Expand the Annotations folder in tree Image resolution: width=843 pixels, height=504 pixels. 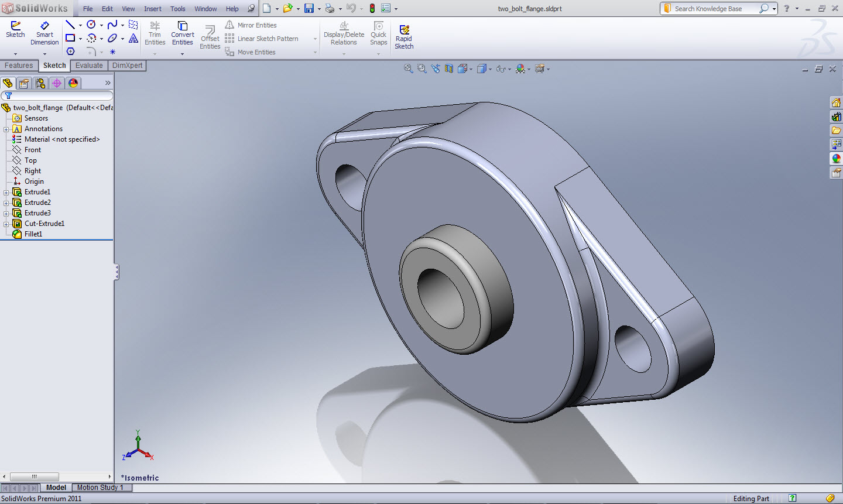tap(6, 129)
